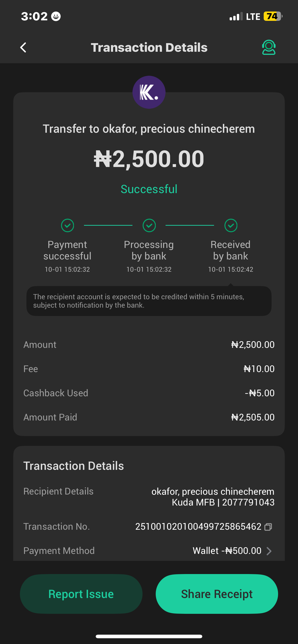Tap the back arrow icon

click(23, 47)
